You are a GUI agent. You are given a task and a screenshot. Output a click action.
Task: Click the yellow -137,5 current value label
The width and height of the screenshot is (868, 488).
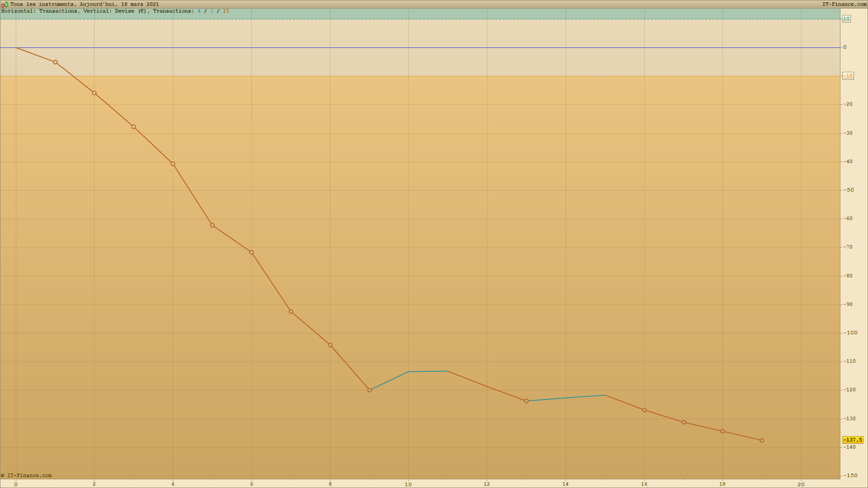pyautogui.click(x=852, y=440)
